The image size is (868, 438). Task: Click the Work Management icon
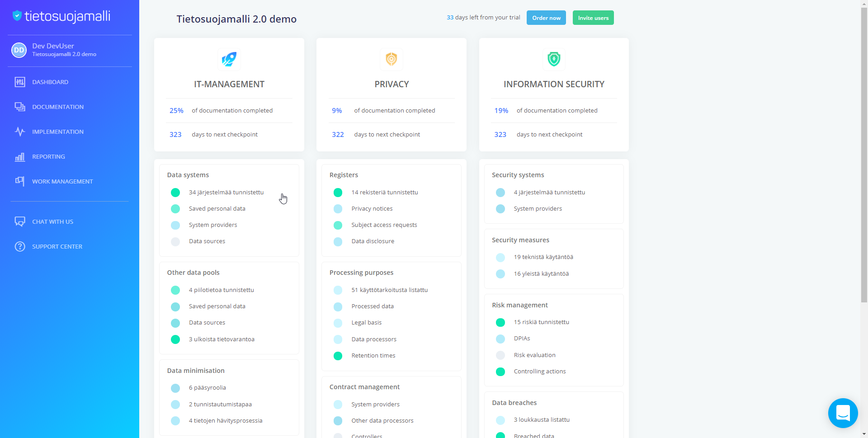click(x=20, y=181)
